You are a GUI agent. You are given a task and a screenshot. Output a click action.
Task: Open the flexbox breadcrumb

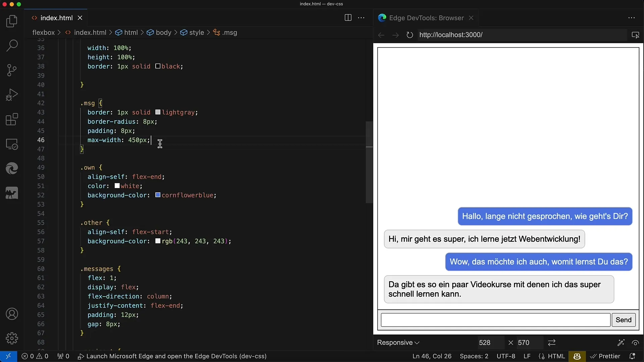[43, 33]
